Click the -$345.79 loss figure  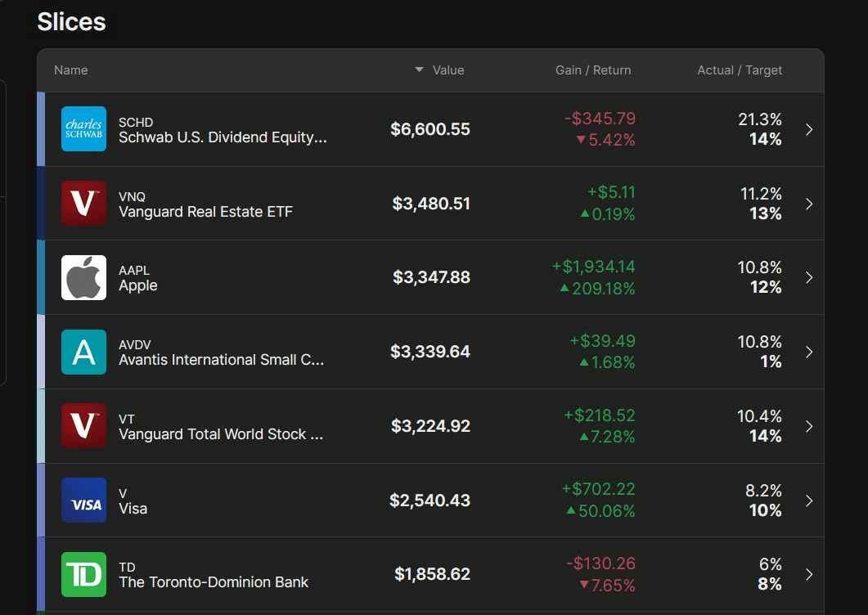pos(600,119)
